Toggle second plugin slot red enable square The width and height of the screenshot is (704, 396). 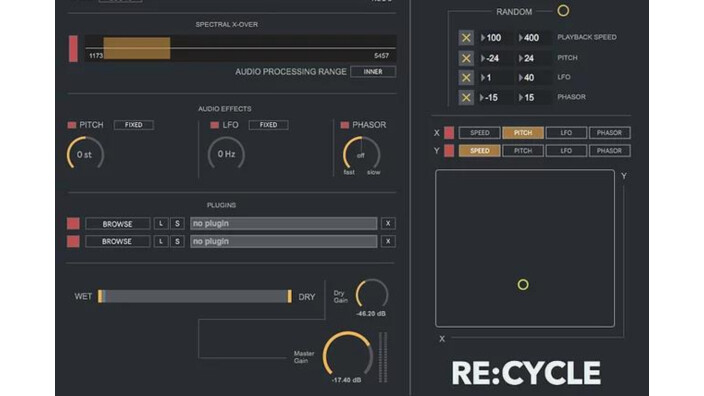coord(73,242)
